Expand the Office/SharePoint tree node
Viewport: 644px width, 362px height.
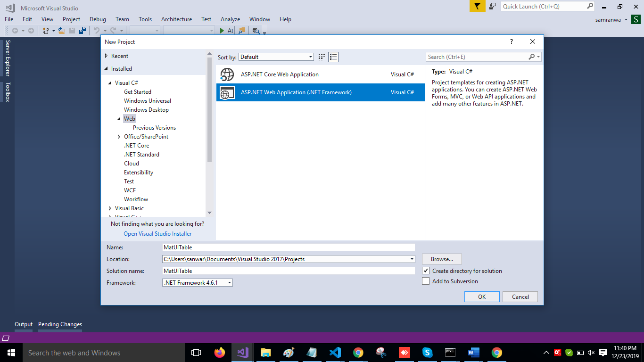119,137
